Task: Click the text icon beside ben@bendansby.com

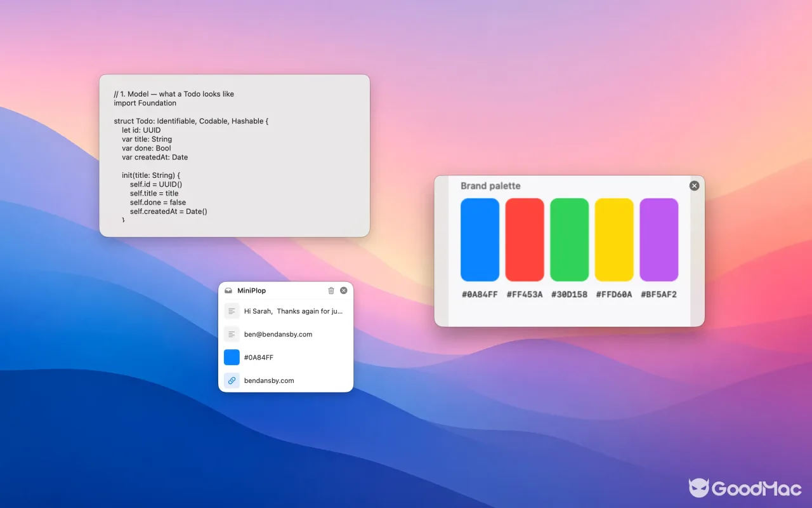Action: pos(232,334)
